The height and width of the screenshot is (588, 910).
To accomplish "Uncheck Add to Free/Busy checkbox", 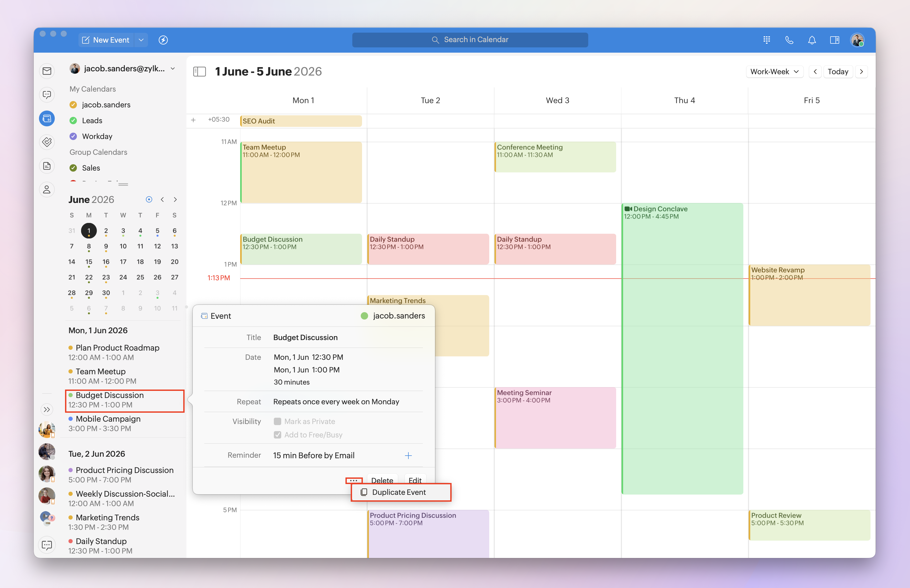I will point(278,435).
